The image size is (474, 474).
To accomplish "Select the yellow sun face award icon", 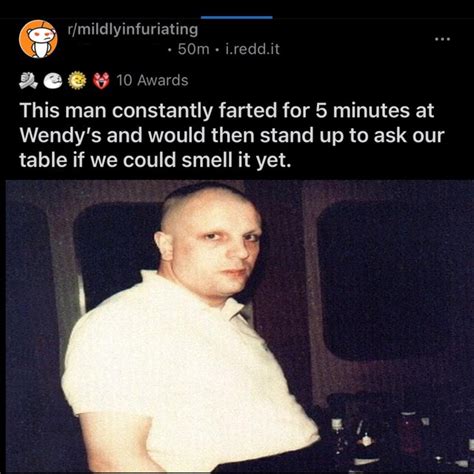I will click(x=77, y=80).
